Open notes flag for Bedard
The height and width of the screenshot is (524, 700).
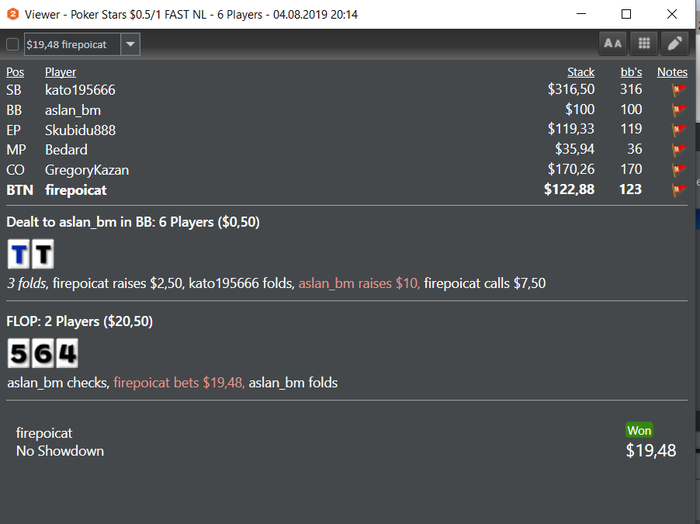[x=679, y=150]
